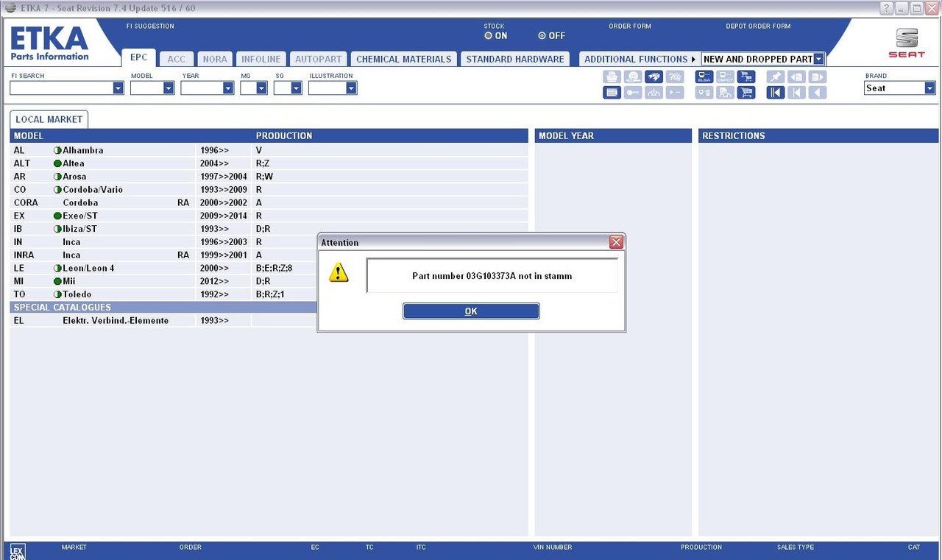Go to next page icon
942x560 pixels.
818,77
